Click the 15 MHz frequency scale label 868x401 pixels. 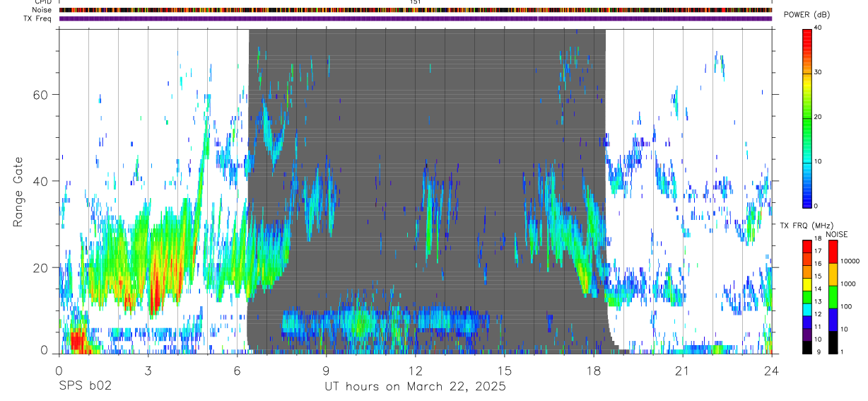819,277
